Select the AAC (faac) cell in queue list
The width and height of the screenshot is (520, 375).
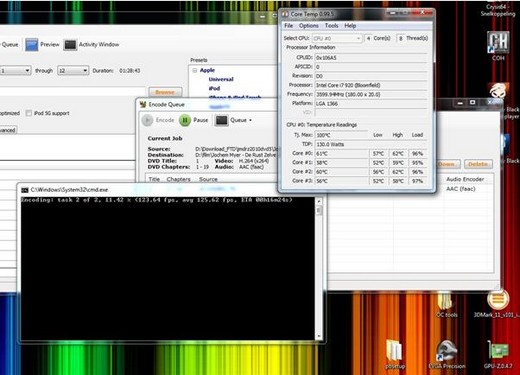pyautogui.click(x=461, y=189)
